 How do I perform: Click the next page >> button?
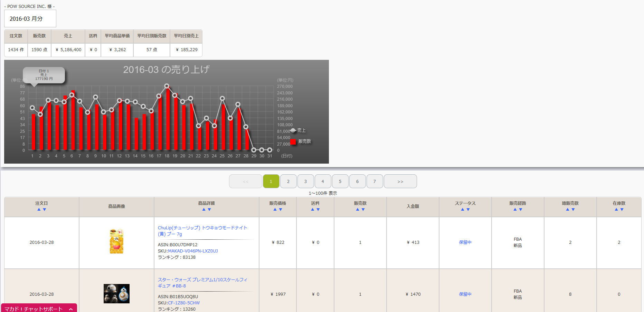[400, 182]
